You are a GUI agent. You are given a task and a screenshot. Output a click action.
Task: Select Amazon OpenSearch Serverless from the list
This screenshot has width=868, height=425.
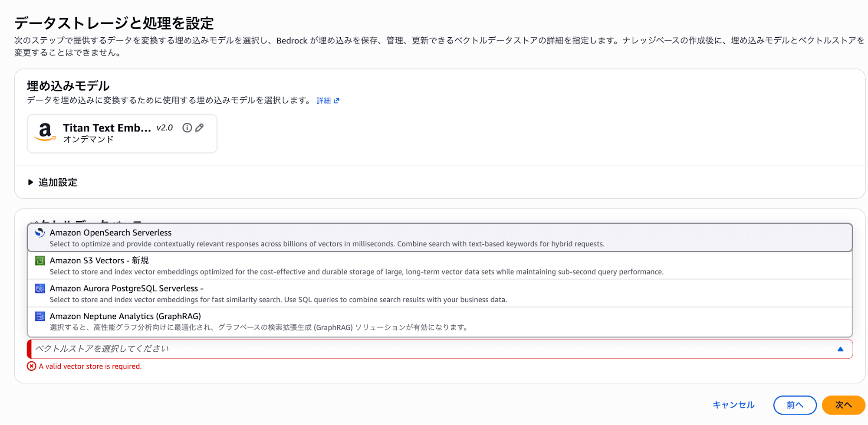(440, 238)
